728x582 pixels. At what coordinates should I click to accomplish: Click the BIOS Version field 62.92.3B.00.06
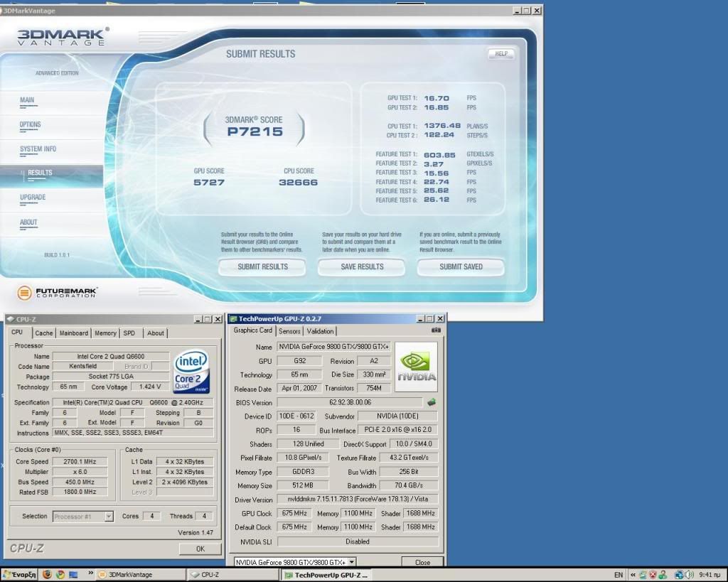point(350,402)
